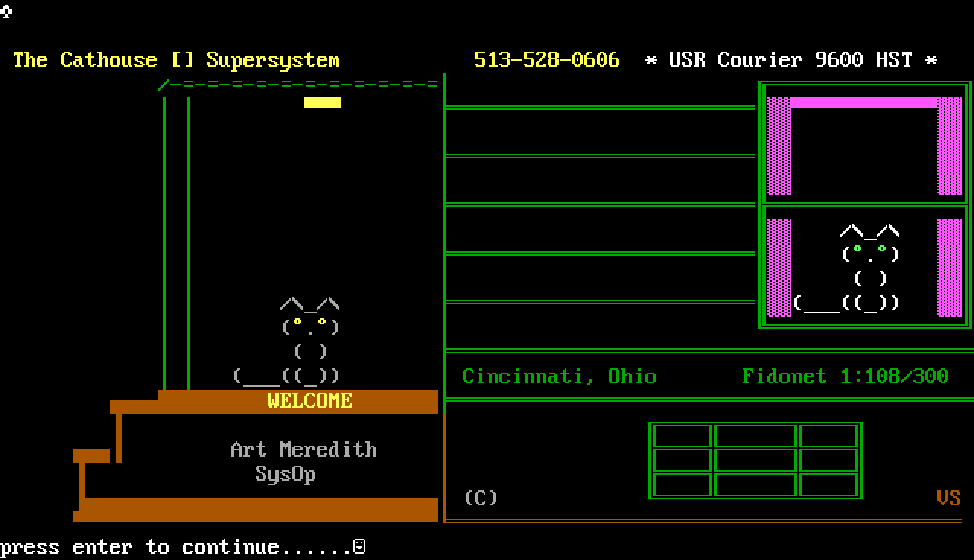Click the magenta curtain valance at top

pos(864,103)
